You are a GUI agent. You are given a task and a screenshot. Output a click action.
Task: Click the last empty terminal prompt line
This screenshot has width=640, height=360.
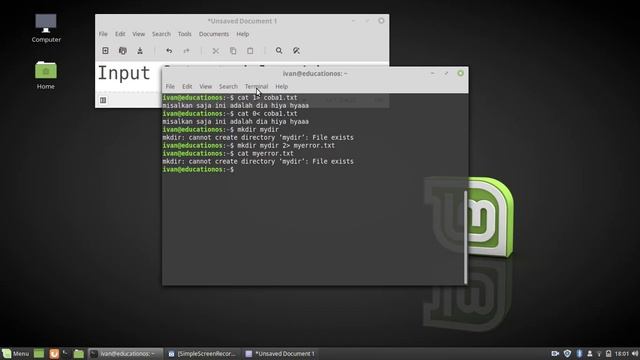(198, 169)
